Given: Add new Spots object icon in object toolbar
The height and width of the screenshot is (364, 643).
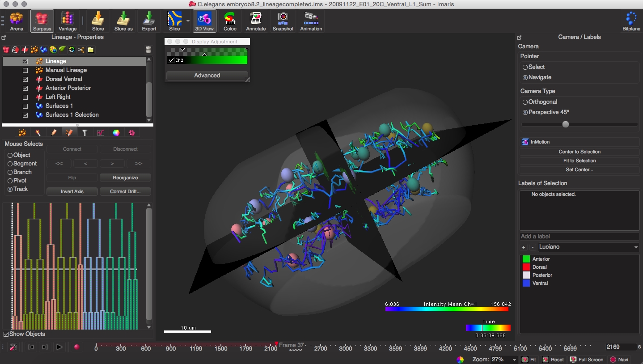Looking at the screenshot, I should tap(34, 50).
